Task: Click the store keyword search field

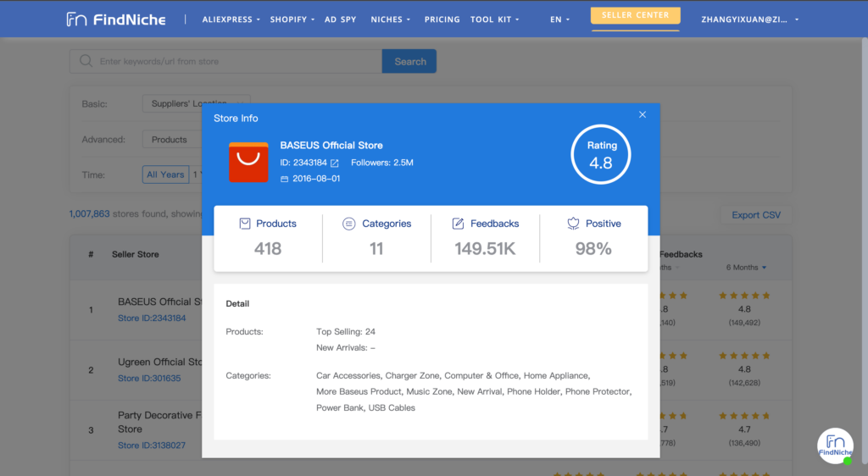Action: pyautogui.click(x=237, y=61)
